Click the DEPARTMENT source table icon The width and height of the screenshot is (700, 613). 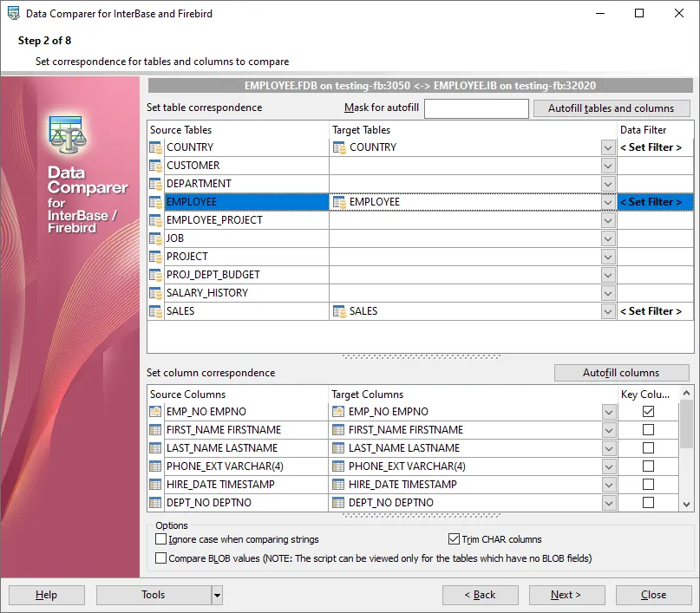pyautogui.click(x=156, y=184)
